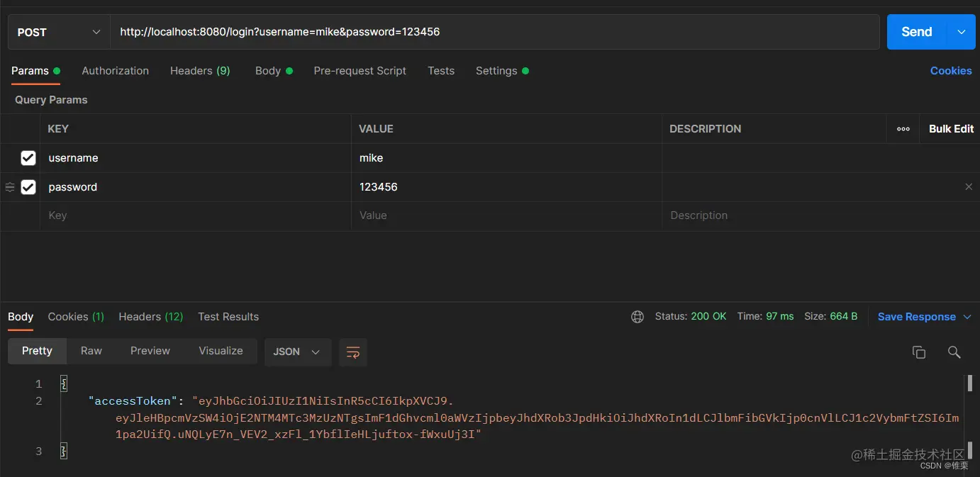Open the Tests tab
Screen dimensions: 980x477
pyautogui.click(x=441, y=71)
